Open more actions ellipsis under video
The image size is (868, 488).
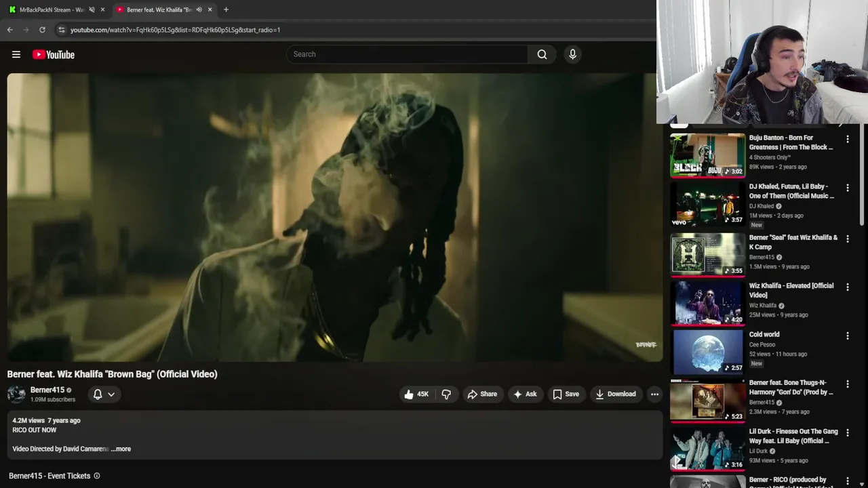point(654,394)
